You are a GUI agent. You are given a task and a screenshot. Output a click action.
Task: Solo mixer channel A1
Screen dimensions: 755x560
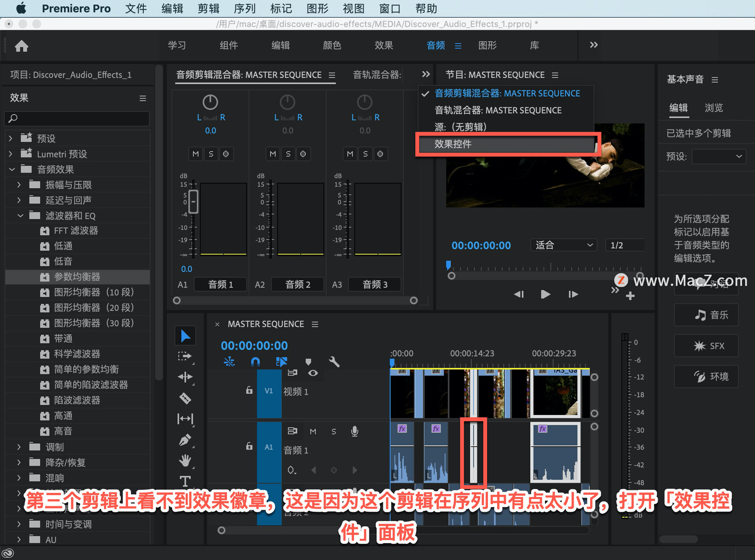click(211, 154)
